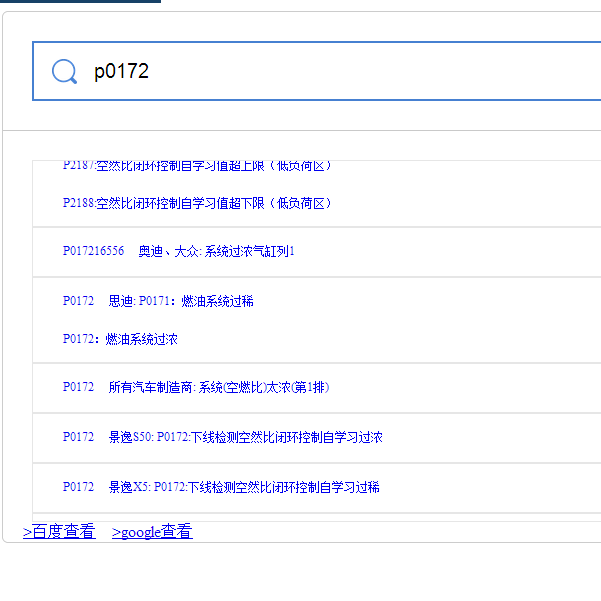Open result P017216556 奥迪、大众 系统过浓气缸列1
The image size is (601, 601).
click(179, 251)
